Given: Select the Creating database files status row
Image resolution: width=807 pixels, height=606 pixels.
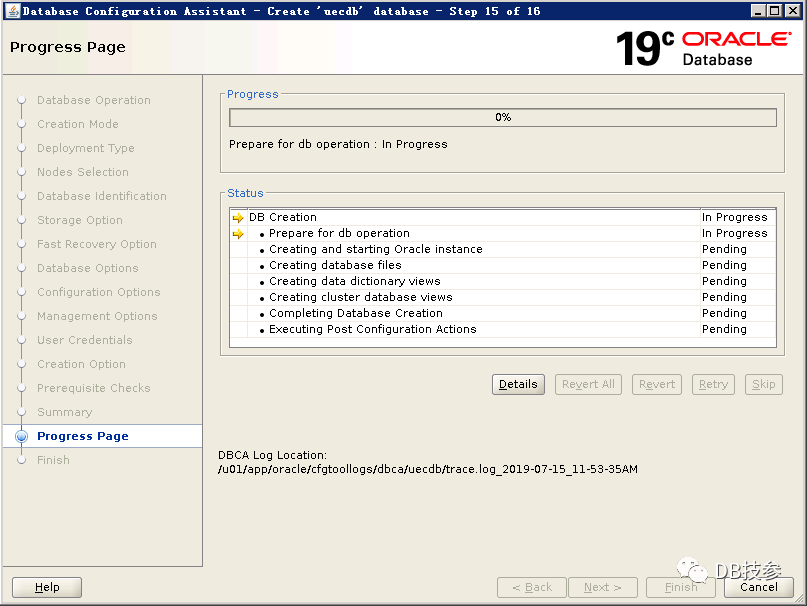Looking at the screenshot, I should [x=335, y=265].
